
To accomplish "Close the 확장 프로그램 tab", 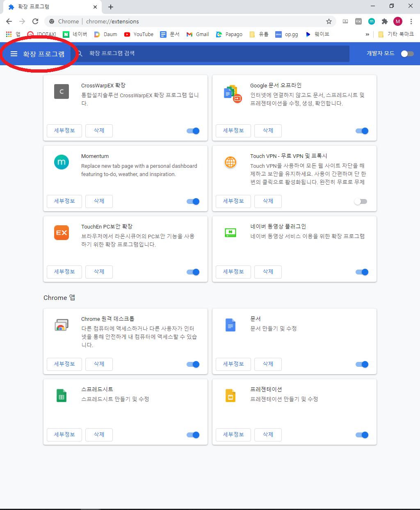I will (95, 7).
